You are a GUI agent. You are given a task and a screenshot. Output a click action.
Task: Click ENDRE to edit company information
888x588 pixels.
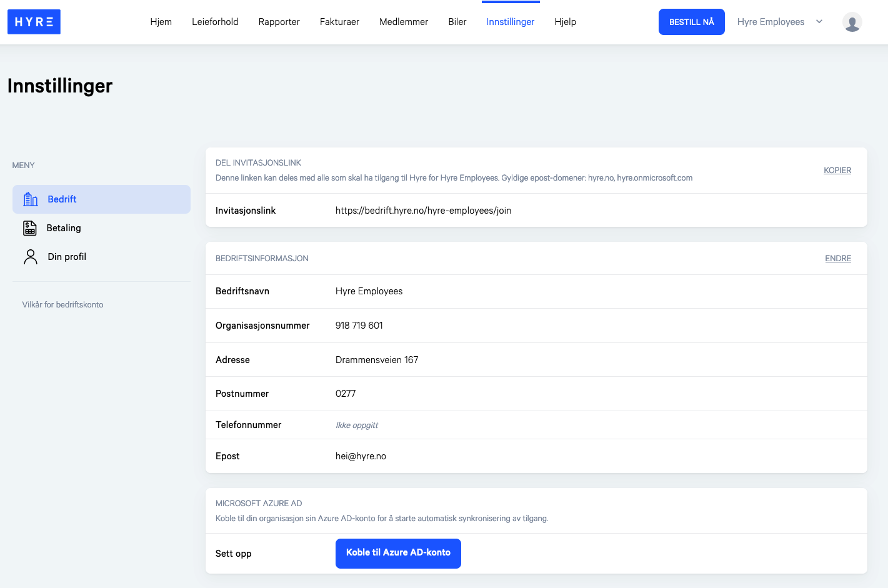838,259
